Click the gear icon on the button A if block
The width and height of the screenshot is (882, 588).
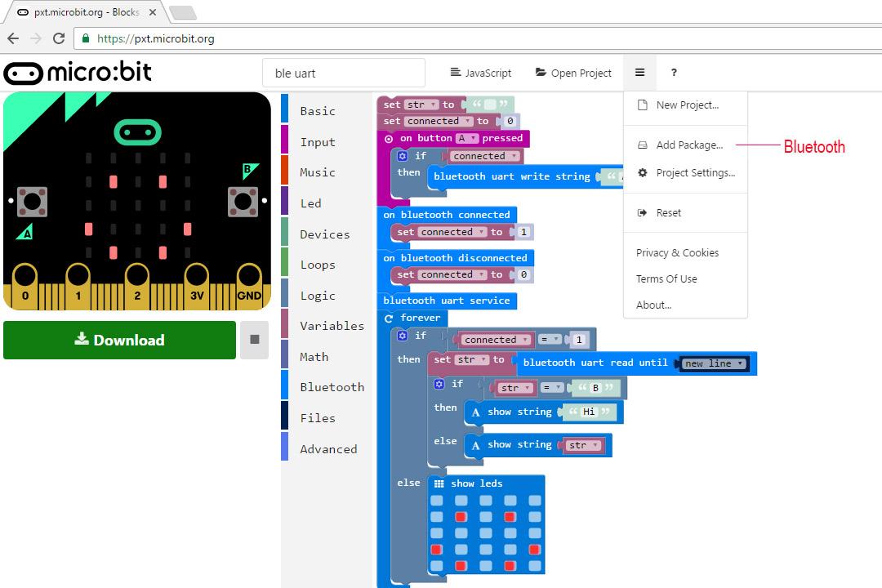pyautogui.click(x=402, y=156)
